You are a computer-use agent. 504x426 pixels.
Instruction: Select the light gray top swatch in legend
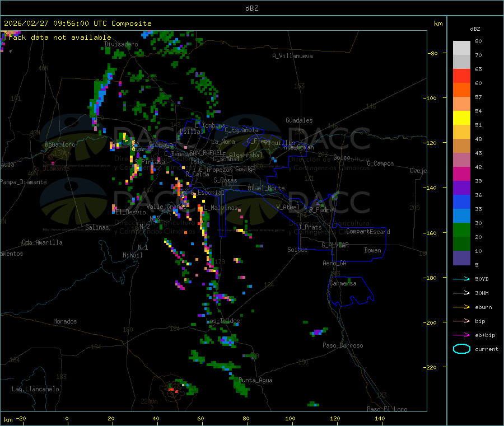[x=461, y=48]
